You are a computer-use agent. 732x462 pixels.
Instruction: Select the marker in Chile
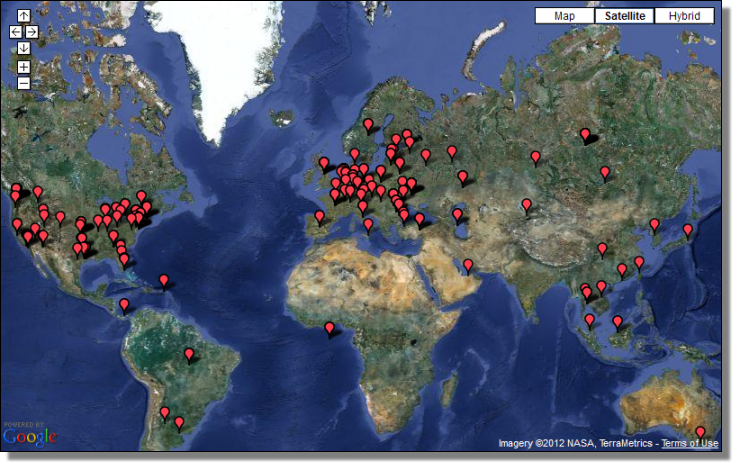pos(165,414)
